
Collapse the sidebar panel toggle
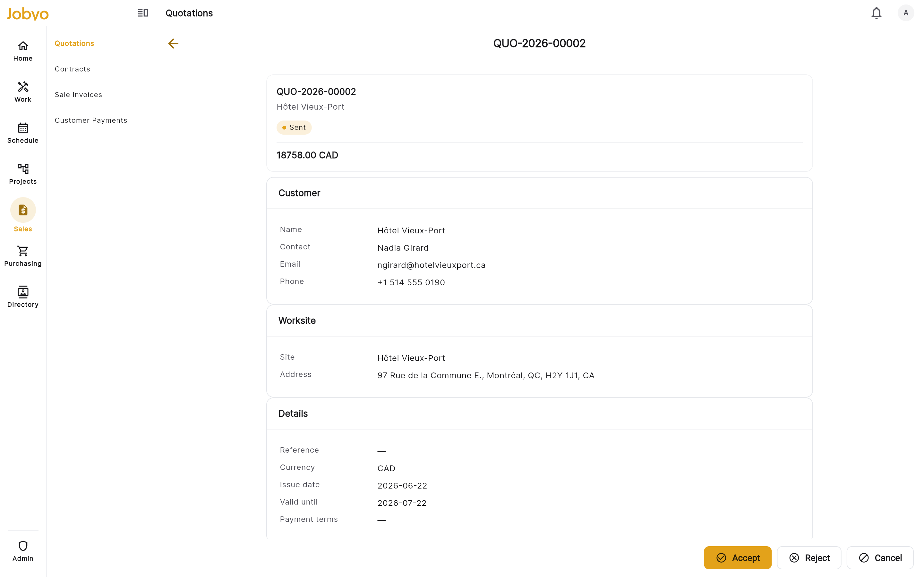coord(143,13)
